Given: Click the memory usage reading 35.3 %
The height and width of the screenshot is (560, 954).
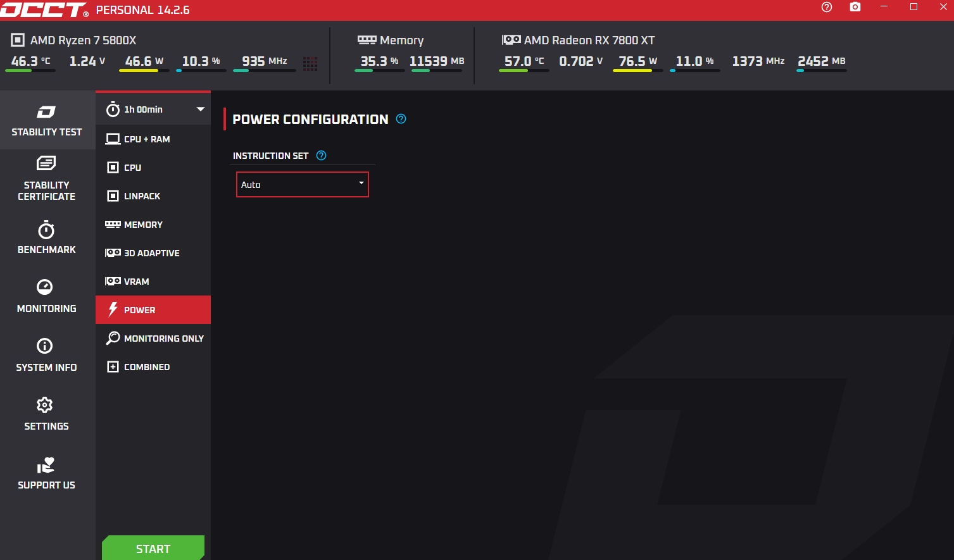Looking at the screenshot, I should [x=379, y=61].
